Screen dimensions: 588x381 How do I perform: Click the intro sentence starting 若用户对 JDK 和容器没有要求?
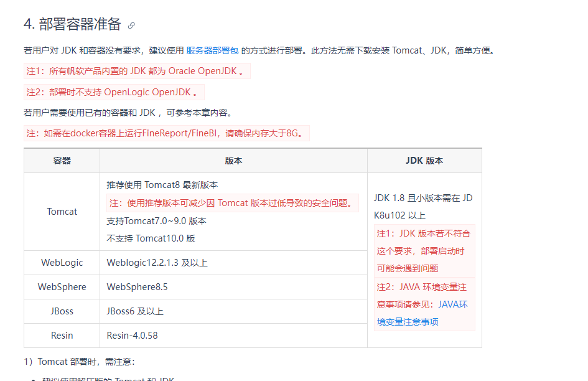pos(259,50)
